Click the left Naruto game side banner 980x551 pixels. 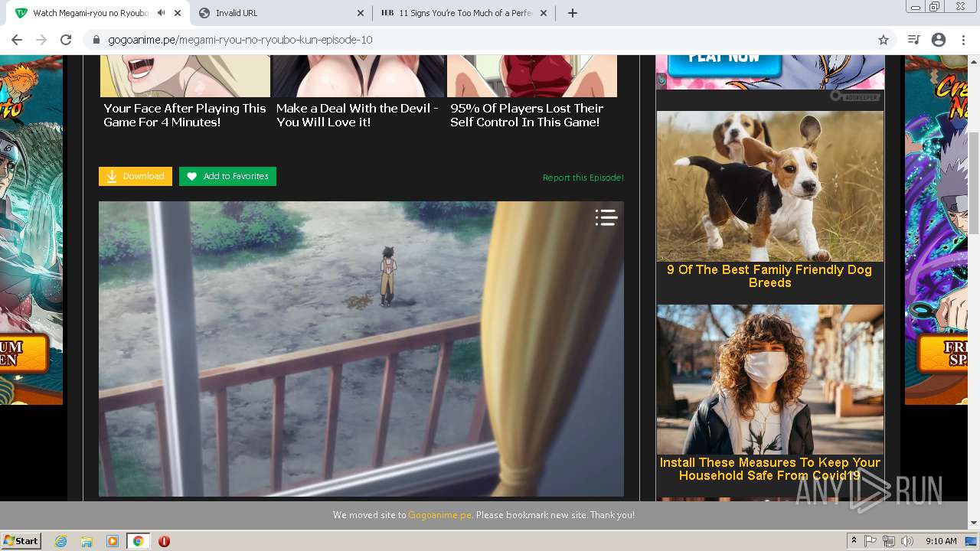pos(31,230)
